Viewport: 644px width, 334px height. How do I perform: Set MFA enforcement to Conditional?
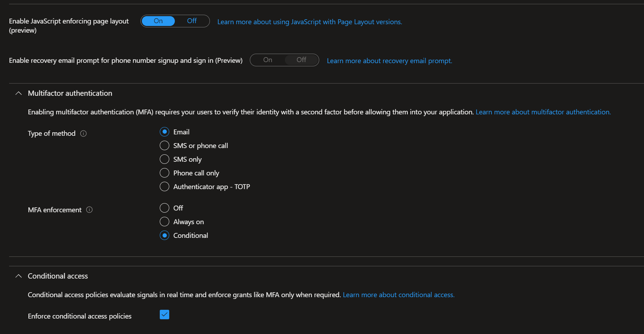pyautogui.click(x=164, y=235)
